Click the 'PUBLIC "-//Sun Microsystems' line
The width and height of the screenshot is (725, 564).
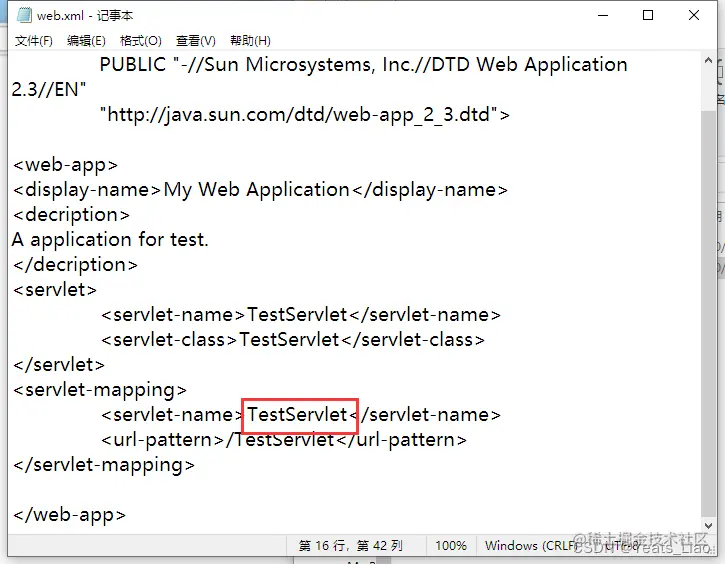tap(363, 65)
